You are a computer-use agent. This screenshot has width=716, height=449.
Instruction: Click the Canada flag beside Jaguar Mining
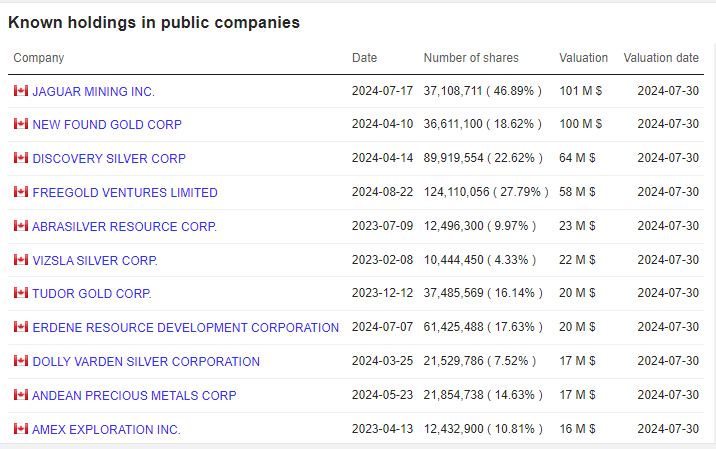click(21, 90)
